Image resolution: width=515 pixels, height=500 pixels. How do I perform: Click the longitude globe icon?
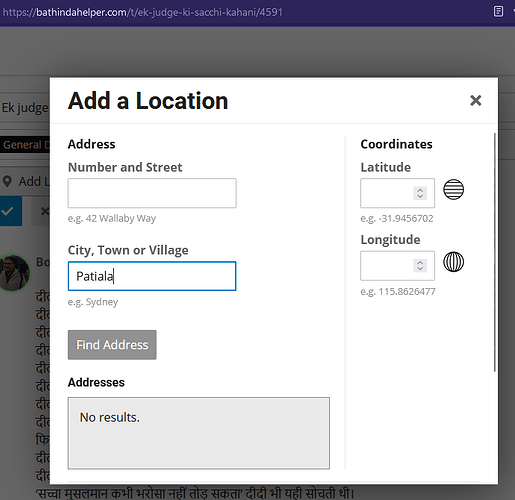(x=453, y=262)
